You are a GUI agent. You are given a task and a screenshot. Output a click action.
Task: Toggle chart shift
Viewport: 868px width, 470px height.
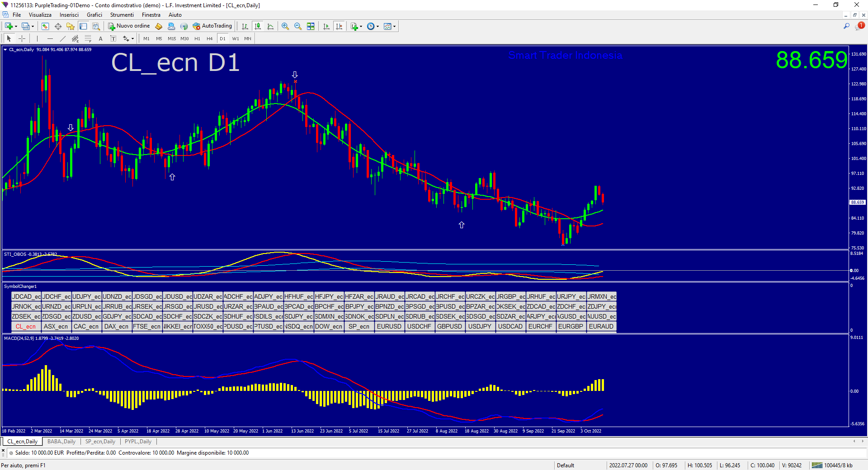click(339, 26)
